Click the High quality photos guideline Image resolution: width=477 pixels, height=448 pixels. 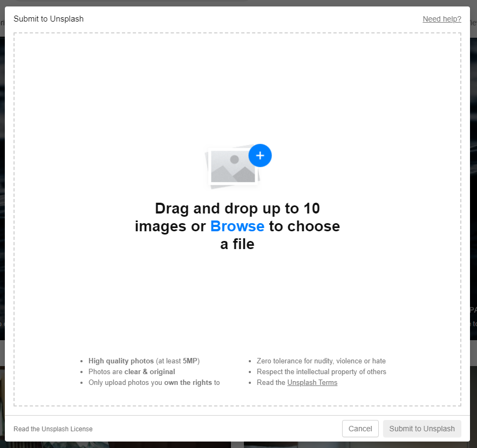click(x=144, y=361)
